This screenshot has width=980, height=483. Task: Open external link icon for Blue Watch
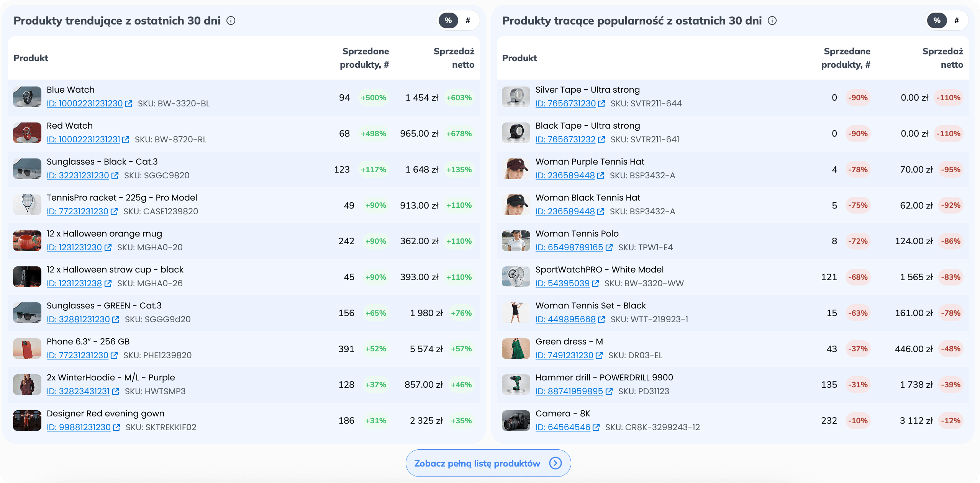129,104
